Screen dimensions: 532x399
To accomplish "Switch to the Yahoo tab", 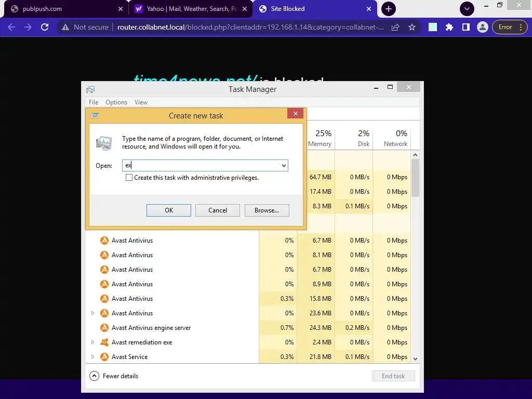I will 190,9.
